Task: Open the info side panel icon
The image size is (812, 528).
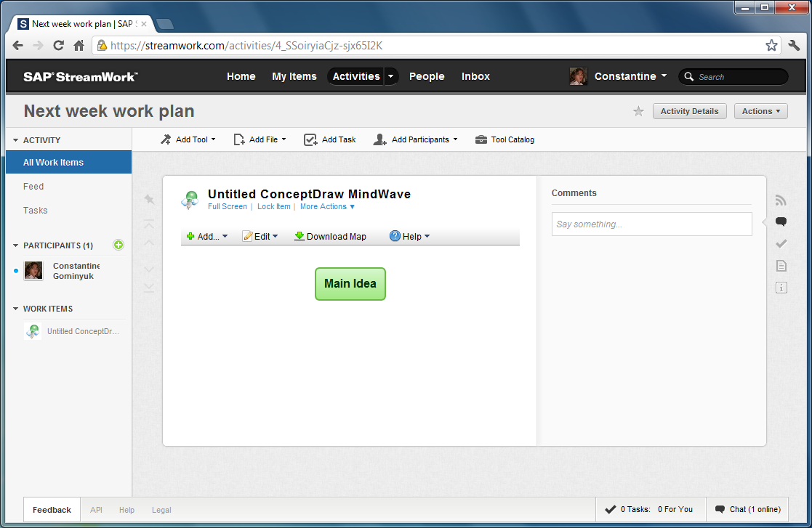Action: pyautogui.click(x=781, y=288)
